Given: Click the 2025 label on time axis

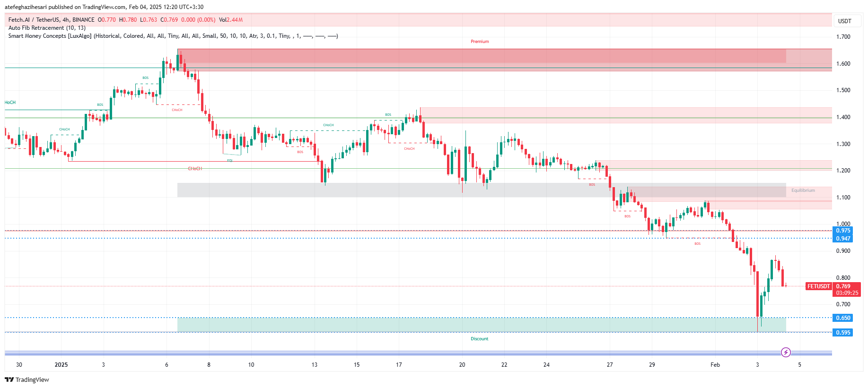Looking at the screenshot, I should tap(61, 365).
